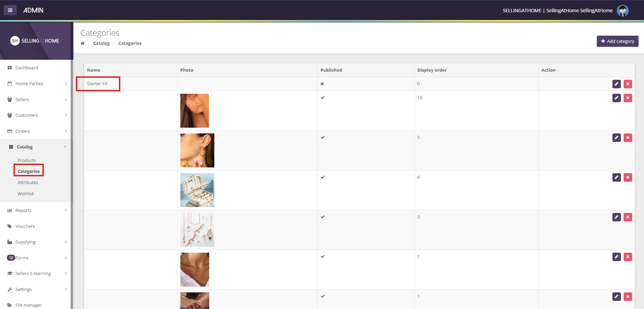Screen dimensions: 644x309
Task: Open Attributes under Catalog
Action: (x=28, y=182)
